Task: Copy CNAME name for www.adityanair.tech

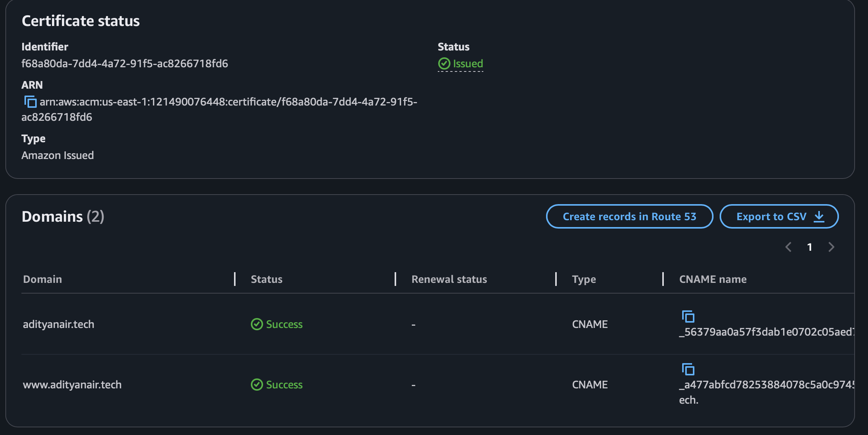Action: point(688,369)
